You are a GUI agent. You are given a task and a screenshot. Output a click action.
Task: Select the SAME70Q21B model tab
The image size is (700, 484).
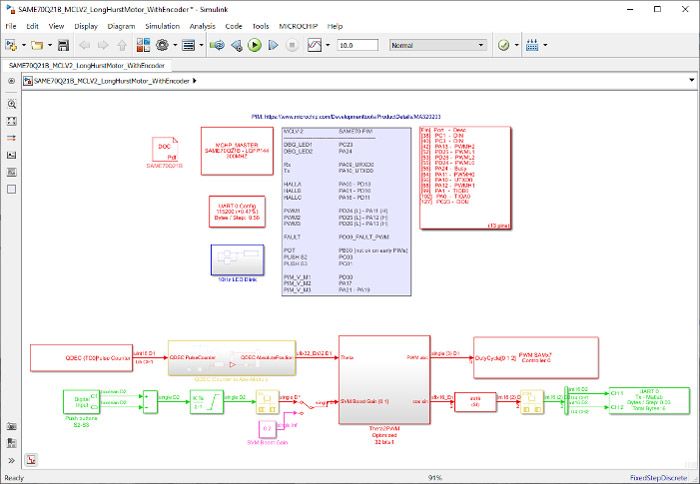(86, 64)
